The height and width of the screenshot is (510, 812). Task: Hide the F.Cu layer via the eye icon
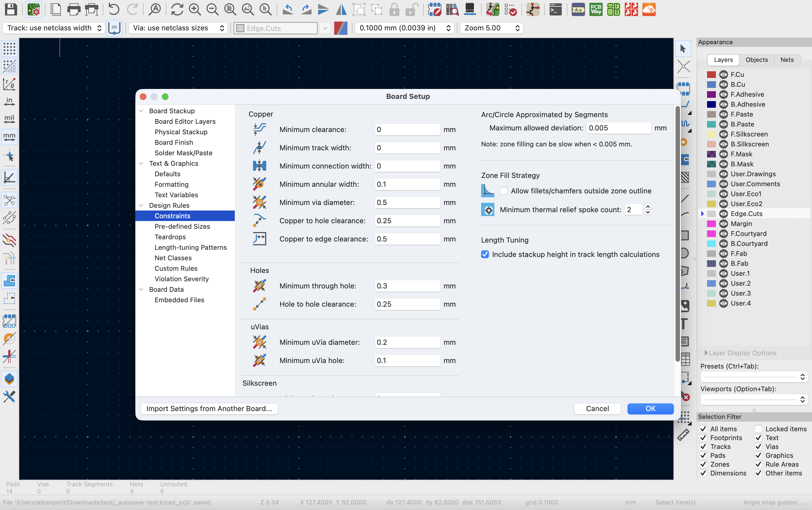point(723,75)
